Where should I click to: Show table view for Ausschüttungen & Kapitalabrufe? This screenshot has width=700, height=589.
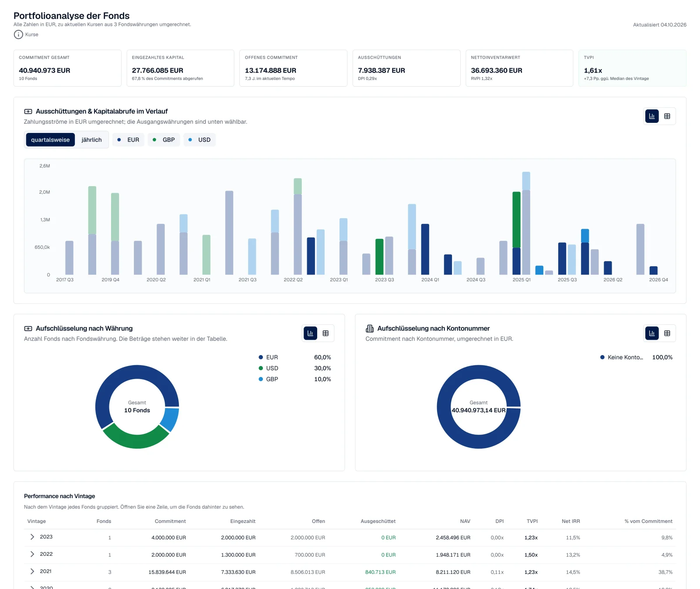pos(667,116)
